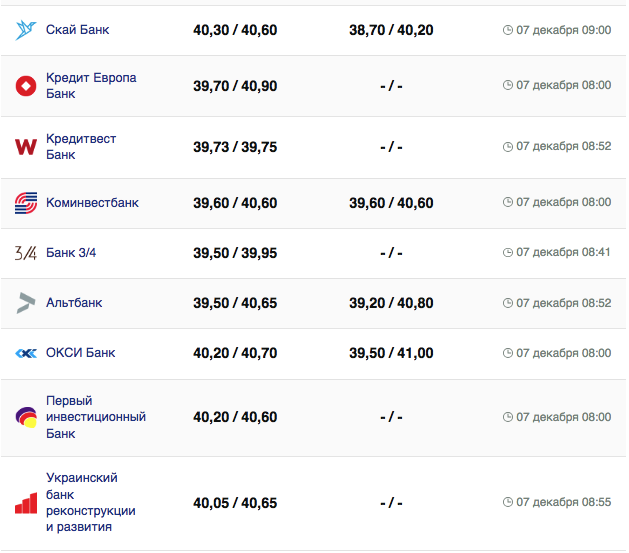Click the Скай Банк bird logo
The width and height of the screenshot is (629, 553).
coord(26,30)
